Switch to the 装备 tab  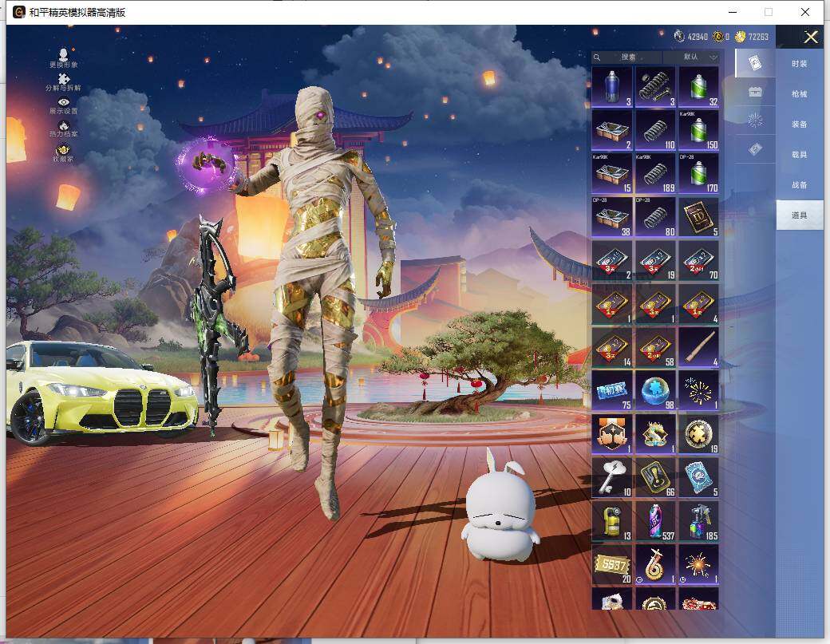[x=800, y=124]
